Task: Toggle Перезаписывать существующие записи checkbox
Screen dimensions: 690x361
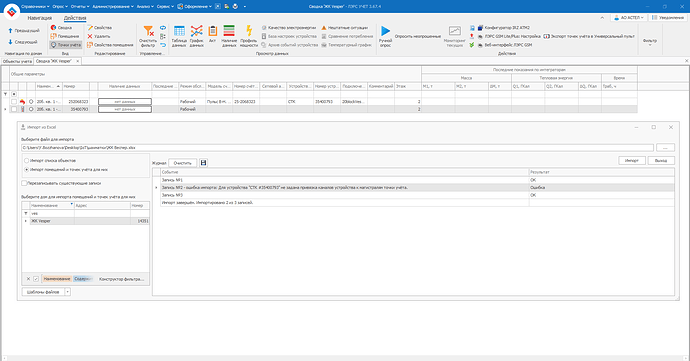Action: [x=24, y=183]
